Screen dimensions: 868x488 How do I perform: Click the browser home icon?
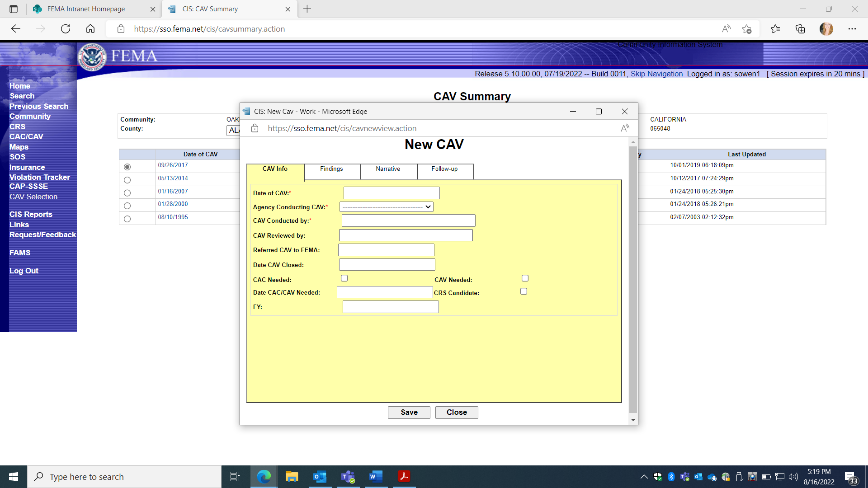(x=90, y=29)
